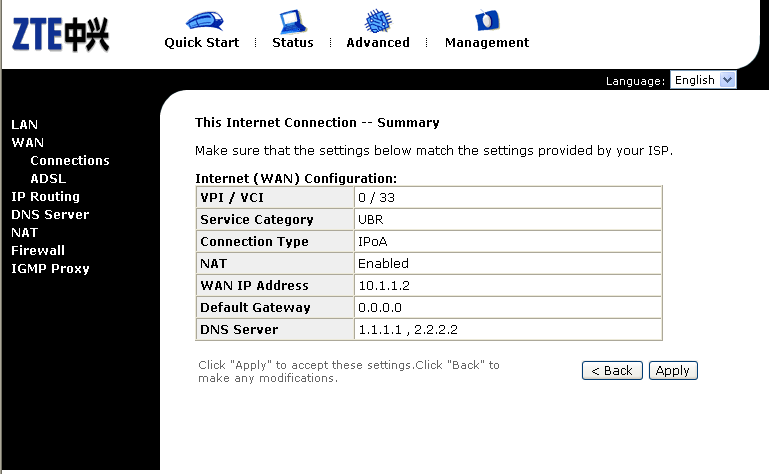Open ADSL under WAN
This screenshot has height=474, width=769.
(x=48, y=179)
